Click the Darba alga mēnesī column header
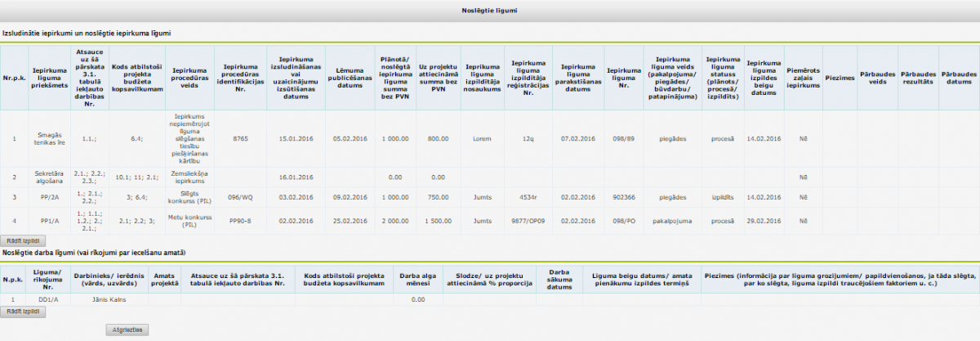The width and height of the screenshot is (980, 341). pos(418,279)
